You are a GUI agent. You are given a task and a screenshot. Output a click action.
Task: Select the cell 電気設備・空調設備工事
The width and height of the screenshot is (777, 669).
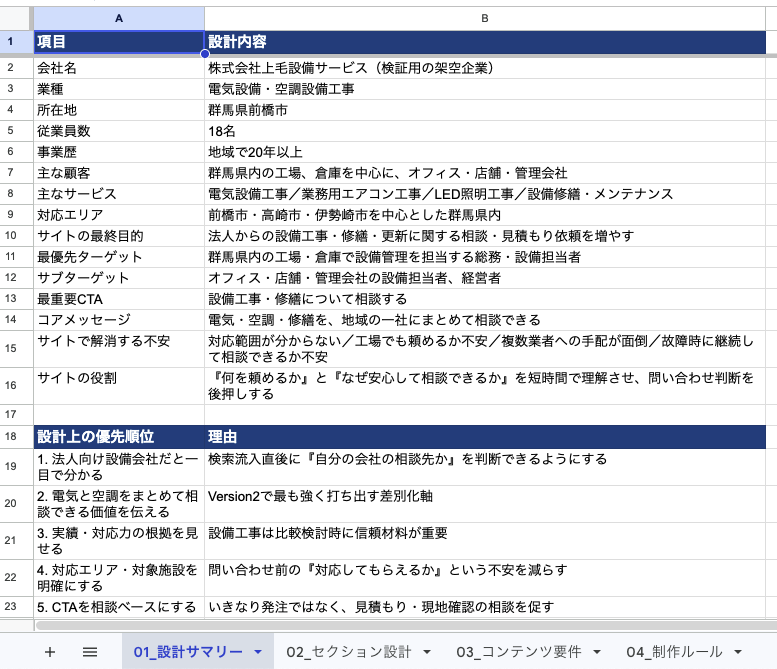[x=485, y=89]
